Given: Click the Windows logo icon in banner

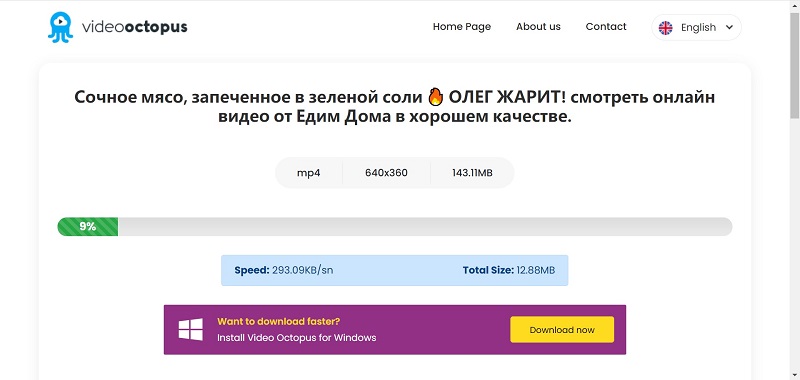Looking at the screenshot, I should click(191, 330).
